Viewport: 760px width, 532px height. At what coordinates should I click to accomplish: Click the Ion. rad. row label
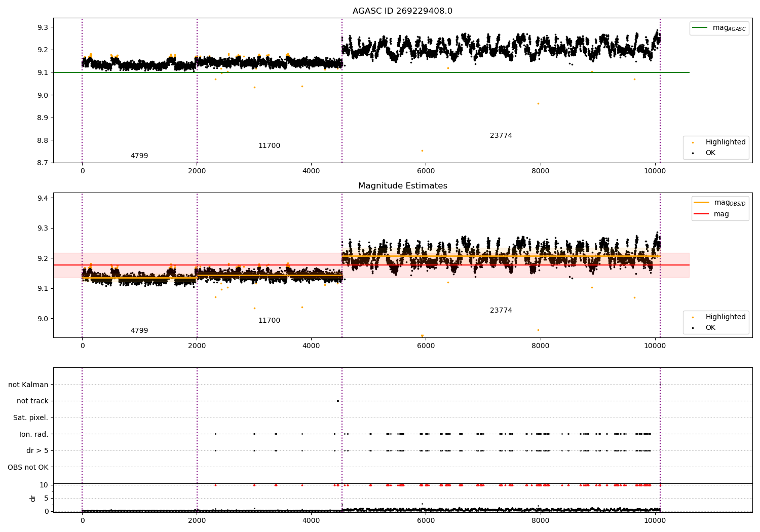point(34,435)
